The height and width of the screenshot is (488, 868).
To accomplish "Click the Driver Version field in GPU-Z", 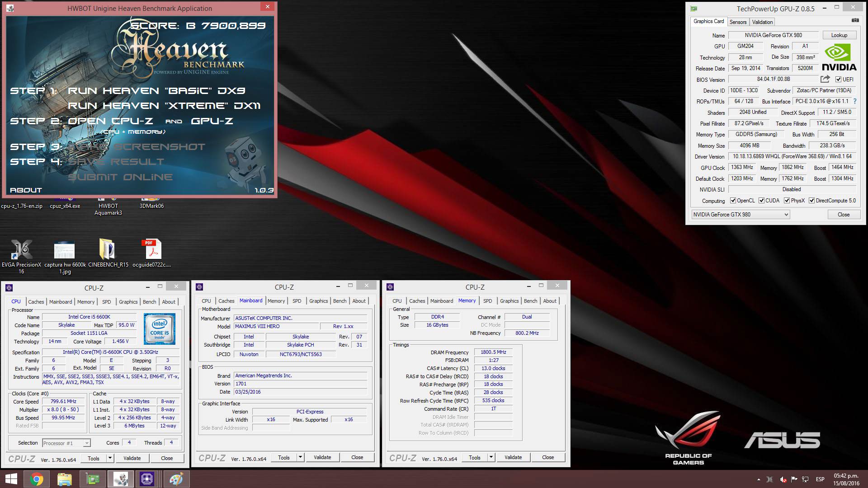I will (792, 156).
